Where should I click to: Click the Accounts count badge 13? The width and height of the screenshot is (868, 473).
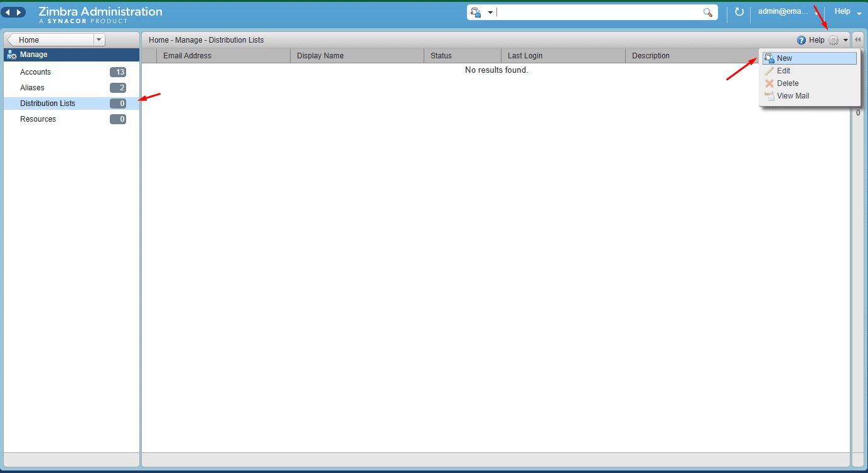[118, 72]
